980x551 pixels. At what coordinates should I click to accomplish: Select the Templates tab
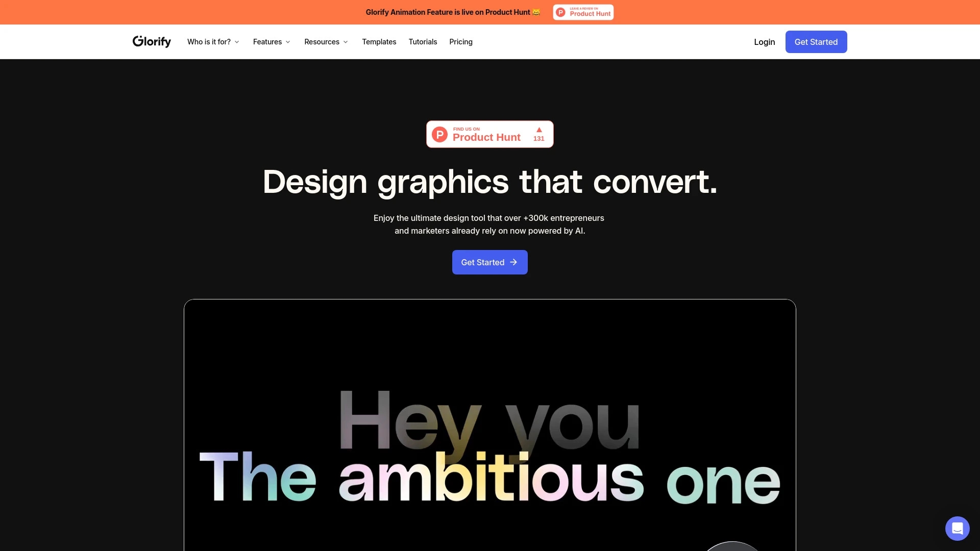[379, 42]
